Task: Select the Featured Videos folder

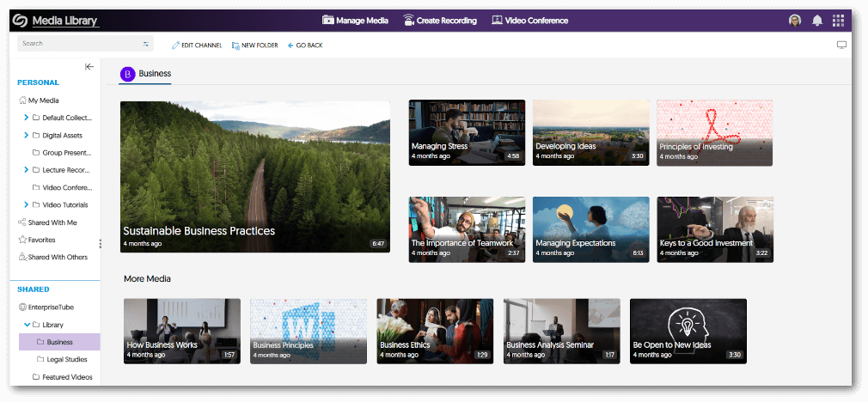Action: pos(62,377)
